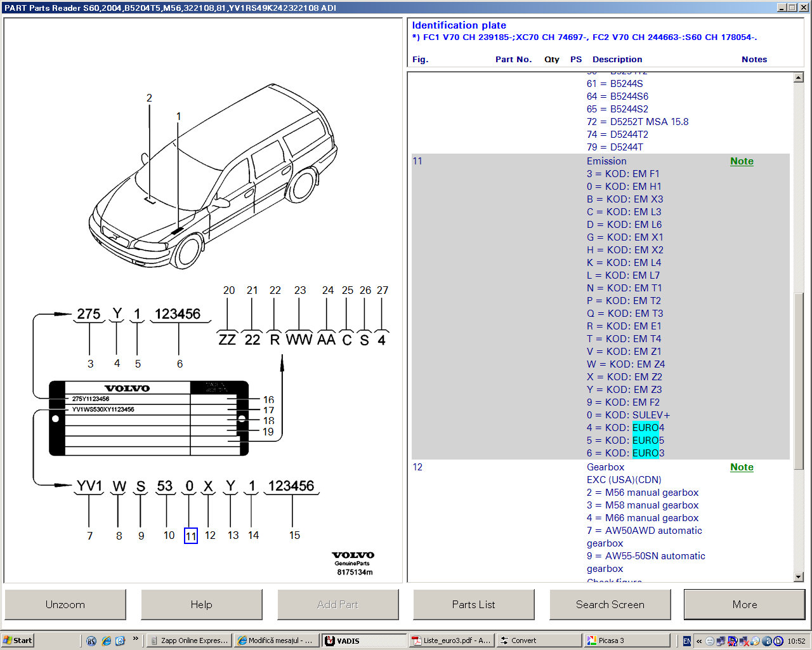Click the 'Notes' column header
This screenshot has width=812, height=650.
point(754,59)
